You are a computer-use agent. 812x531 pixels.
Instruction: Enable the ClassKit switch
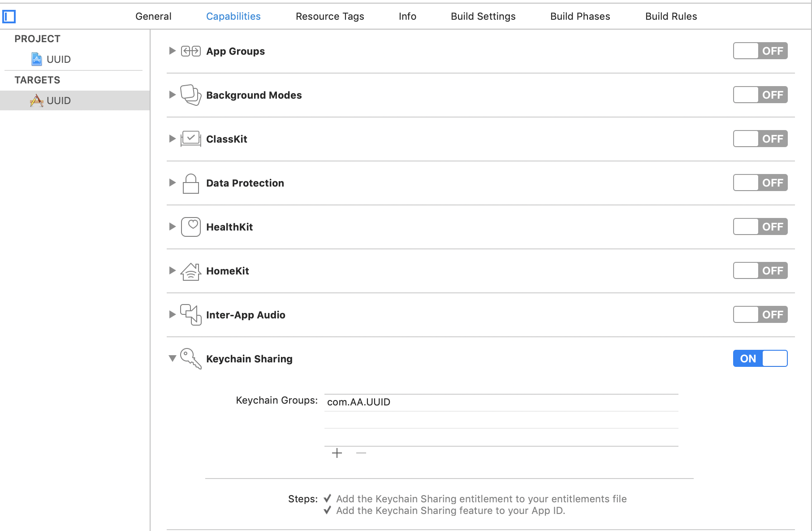[760, 139]
